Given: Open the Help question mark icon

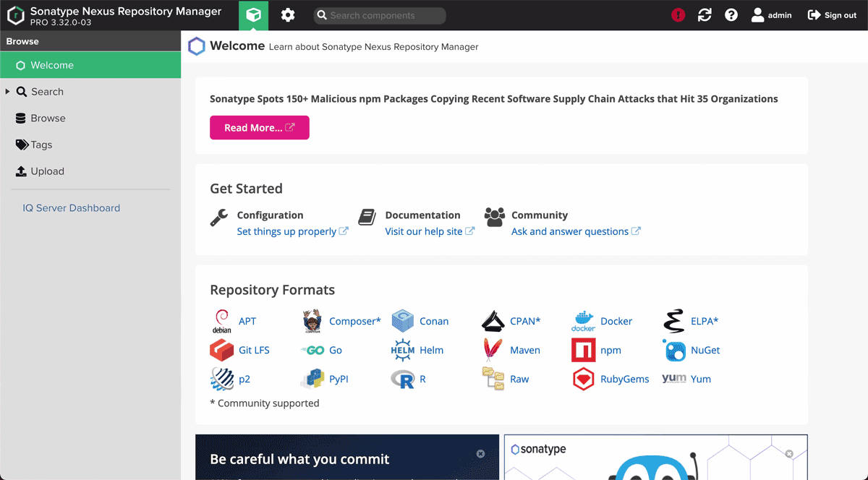Looking at the screenshot, I should 731,15.
